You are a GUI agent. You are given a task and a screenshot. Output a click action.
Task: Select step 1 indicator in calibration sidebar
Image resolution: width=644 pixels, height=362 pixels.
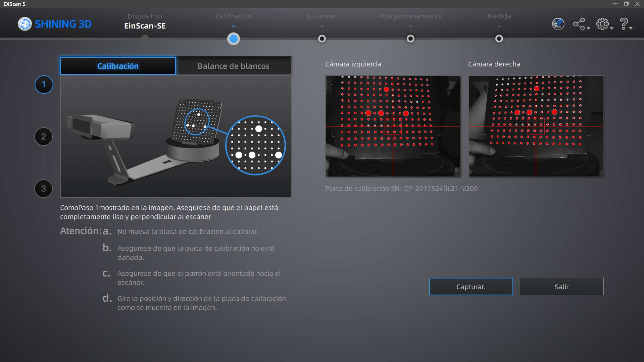(x=43, y=85)
